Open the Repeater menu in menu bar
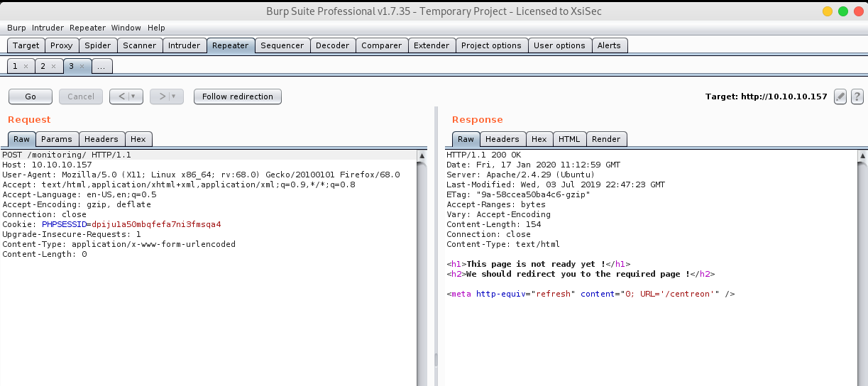The height and width of the screenshot is (386, 868). (x=87, y=28)
